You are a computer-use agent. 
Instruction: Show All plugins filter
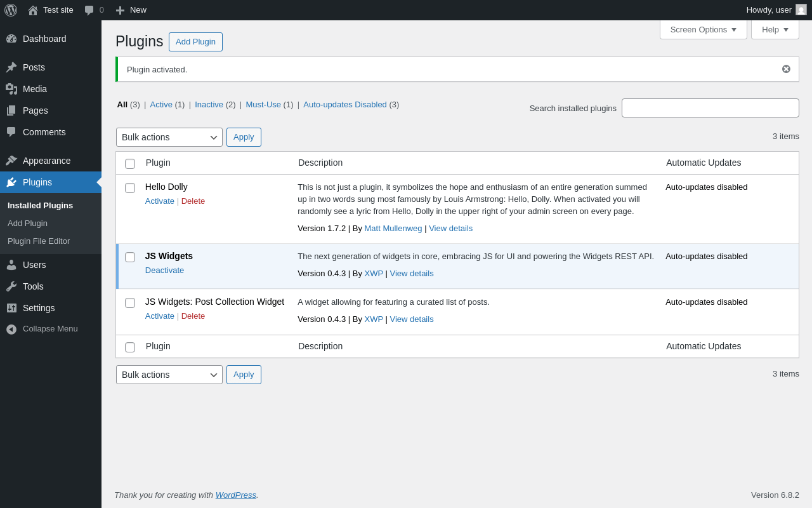click(x=122, y=105)
